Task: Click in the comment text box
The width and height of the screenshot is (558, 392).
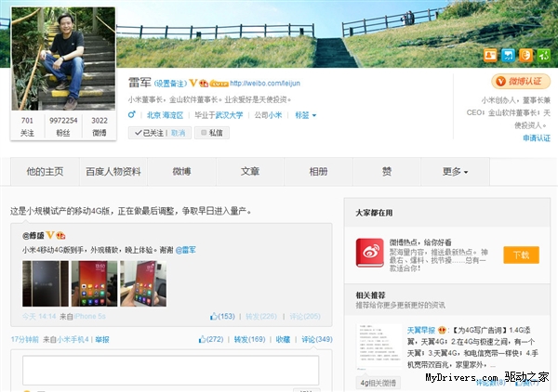Action: (171, 371)
